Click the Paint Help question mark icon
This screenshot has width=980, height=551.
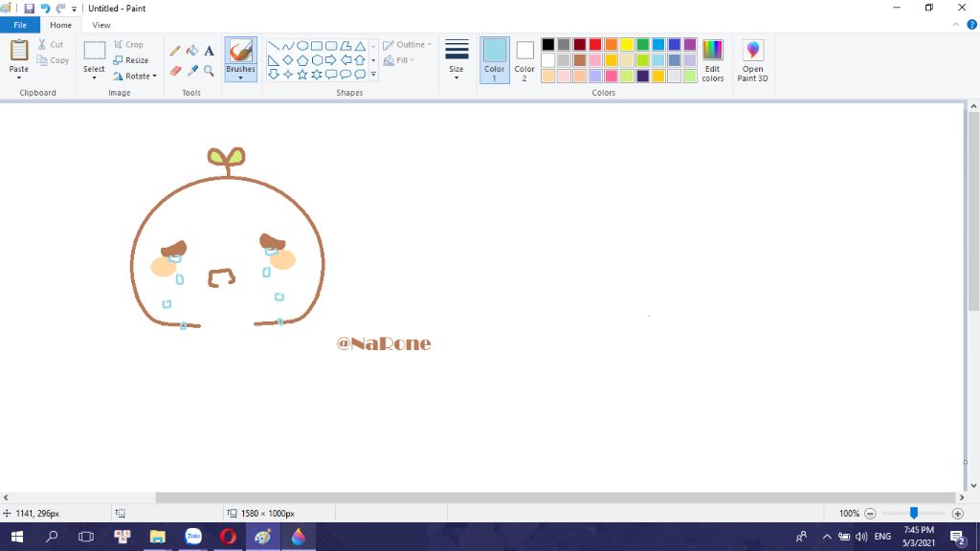972,25
